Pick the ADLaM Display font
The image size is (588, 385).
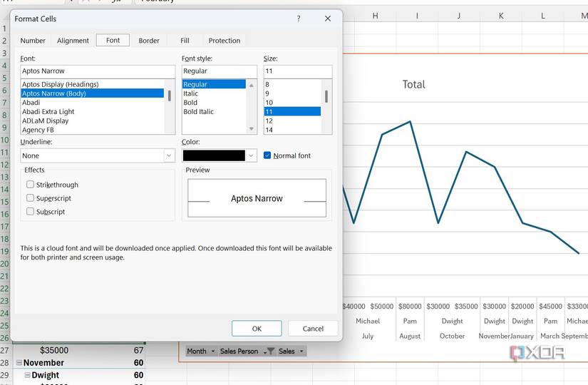(92, 120)
